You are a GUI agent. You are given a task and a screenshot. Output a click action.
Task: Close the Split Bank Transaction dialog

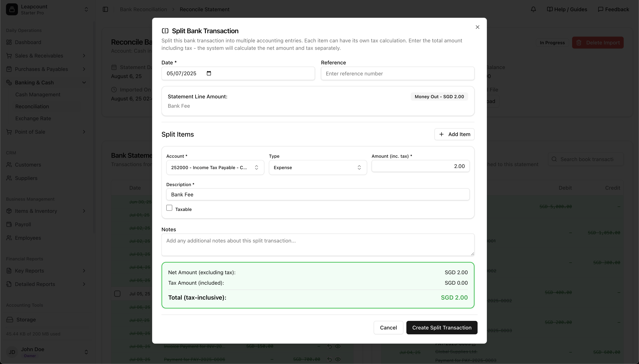pos(477,27)
